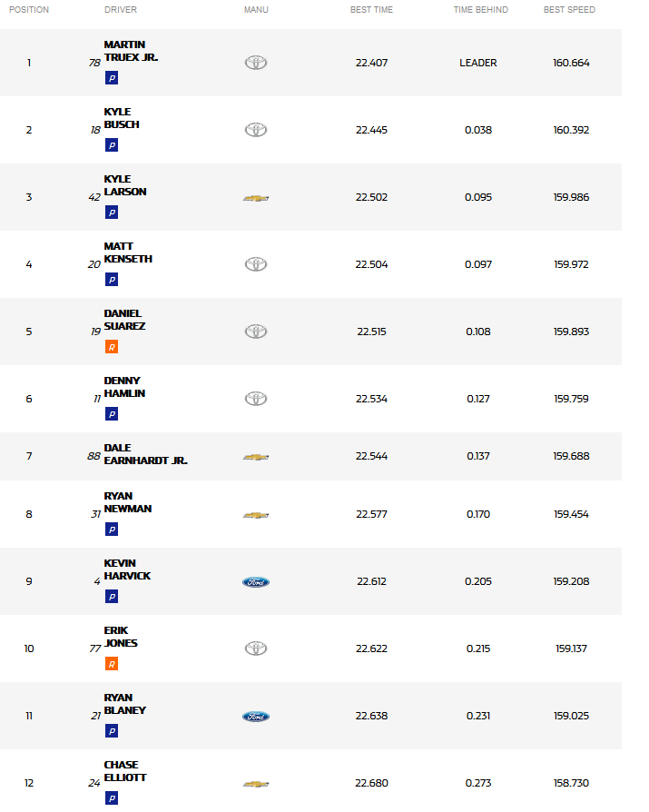649x812 pixels.
Task: Click orange rookie badge under Erik Jones
Action: [x=112, y=664]
